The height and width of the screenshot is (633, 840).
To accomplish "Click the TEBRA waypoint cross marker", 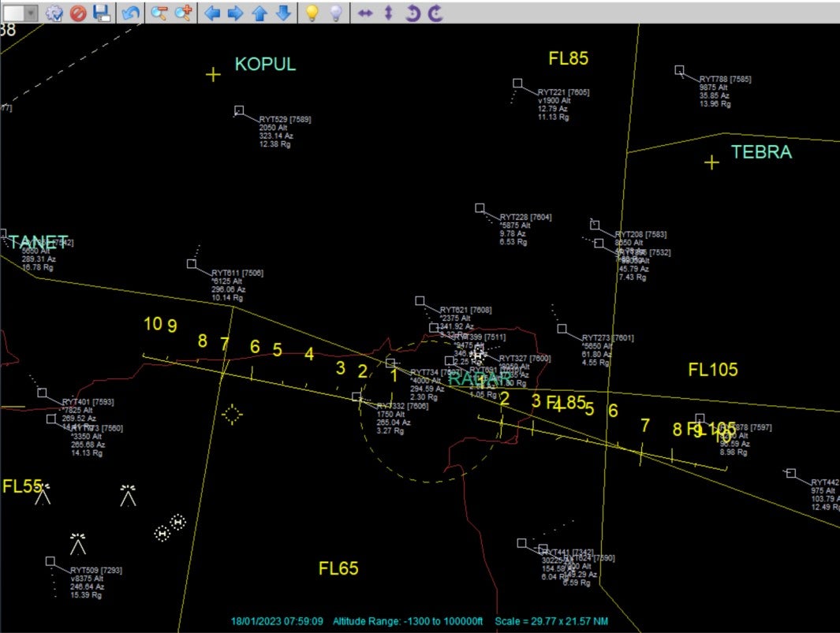I will 711,162.
